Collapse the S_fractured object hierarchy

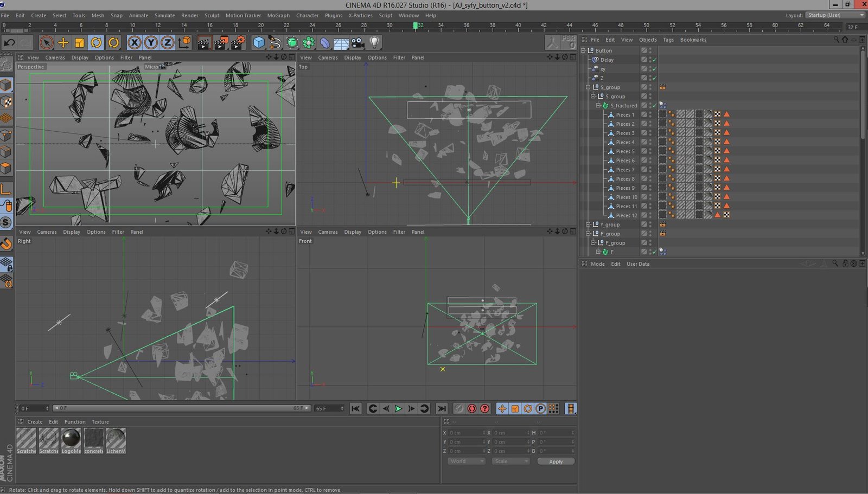[x=598, y=106]
